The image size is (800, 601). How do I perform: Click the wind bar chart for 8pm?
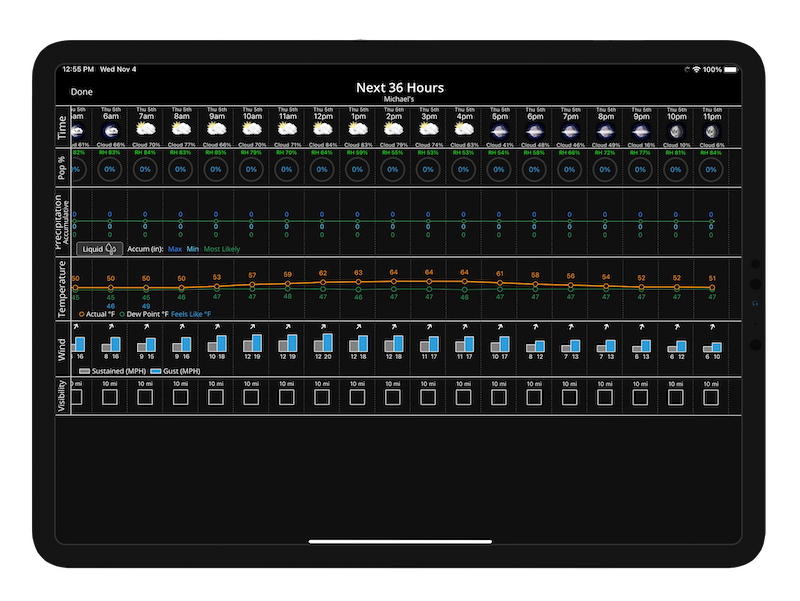pos(606,345)
